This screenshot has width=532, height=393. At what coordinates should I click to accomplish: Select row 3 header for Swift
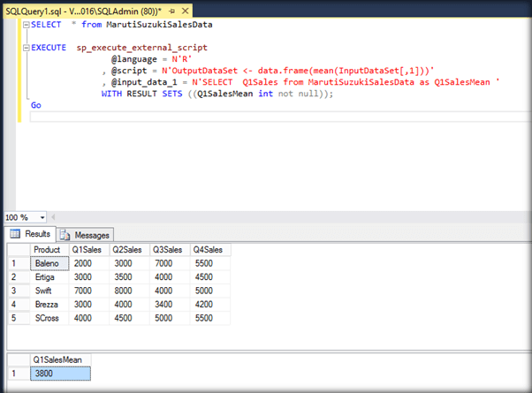pos(15,290)
